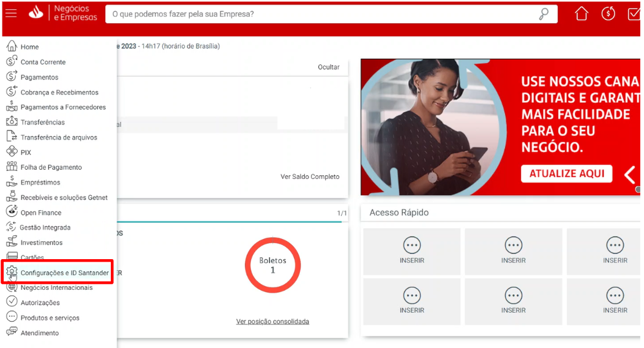
Task: Open Pagamentos a Fornecedores menu item
Action: 63,107
